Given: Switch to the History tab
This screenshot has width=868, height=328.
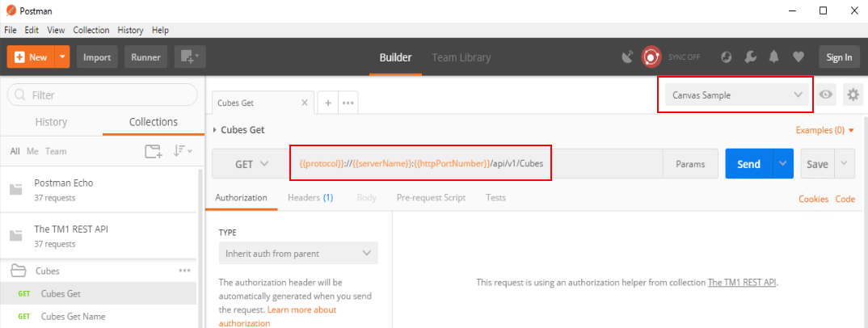Looking at the screenshot, I should coord(52,122).
